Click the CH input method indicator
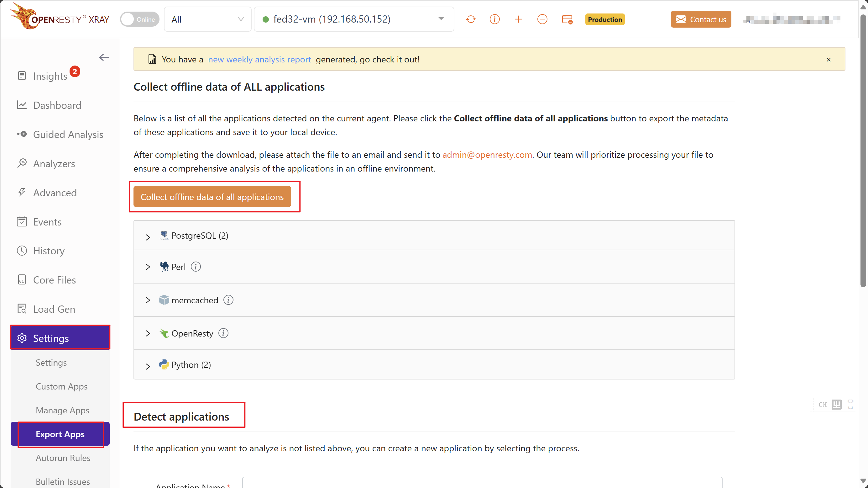 pos(822,404)
